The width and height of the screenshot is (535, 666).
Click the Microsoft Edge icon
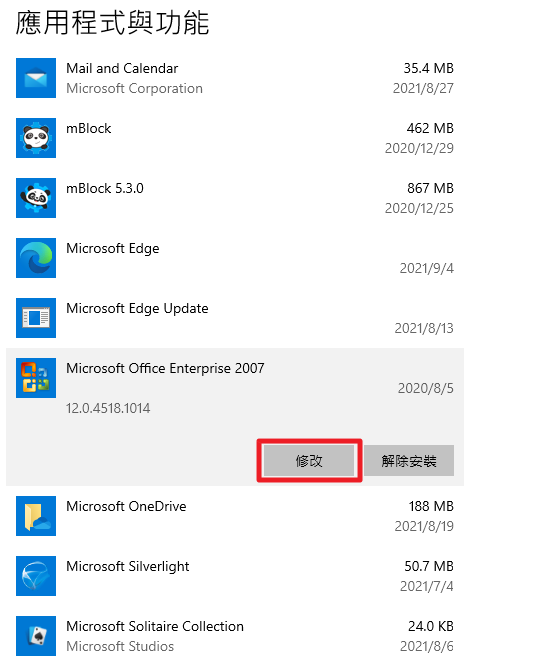pos(36,258)
